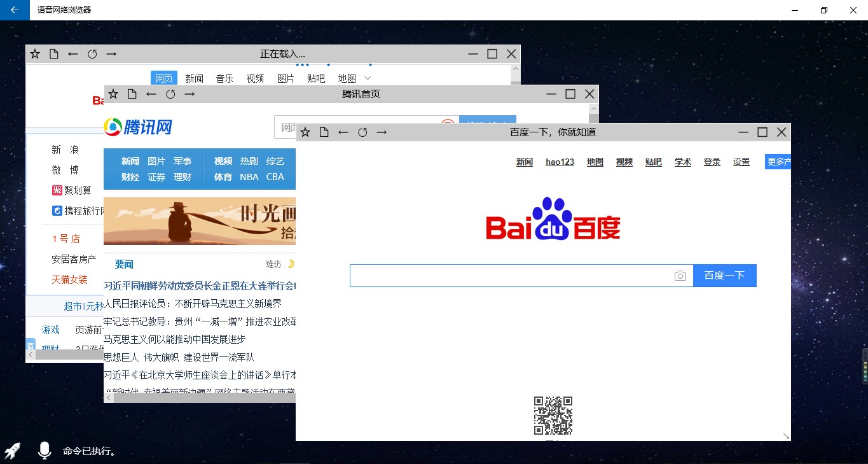Image resolution: width=868 pixels, height=464 pixels.
Task: Click favorite star in Tencent window
Action: tap(113, 94)
